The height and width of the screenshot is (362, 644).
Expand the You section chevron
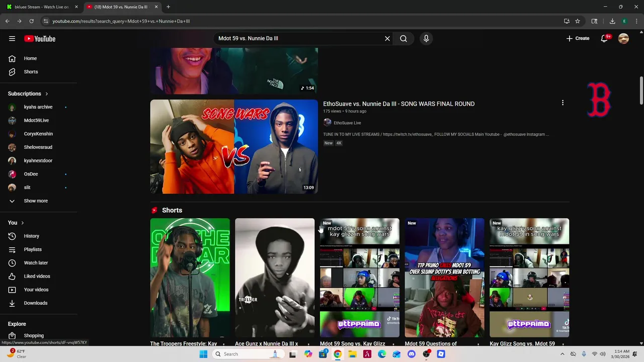tap(22, 223)
